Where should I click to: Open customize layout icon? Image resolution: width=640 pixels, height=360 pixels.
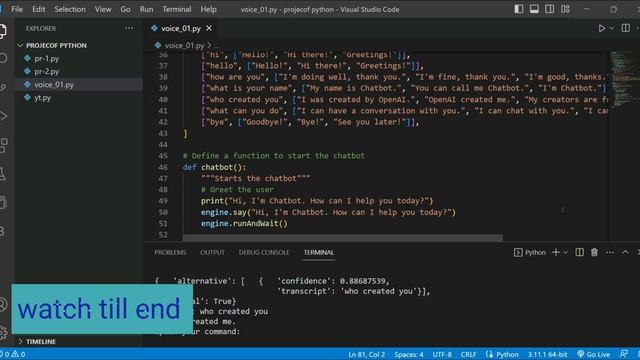tap(565, 9)
